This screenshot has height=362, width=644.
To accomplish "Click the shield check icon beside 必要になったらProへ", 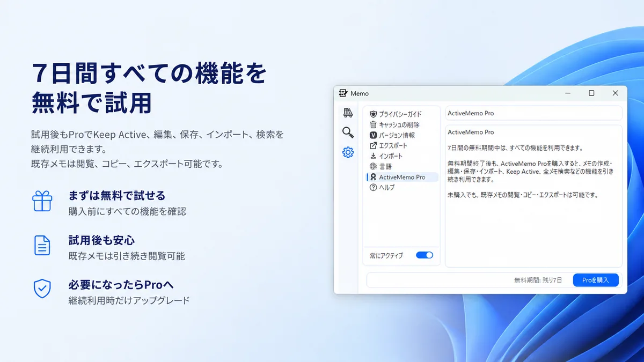I will pyautogui.click(x=42, y=289).
